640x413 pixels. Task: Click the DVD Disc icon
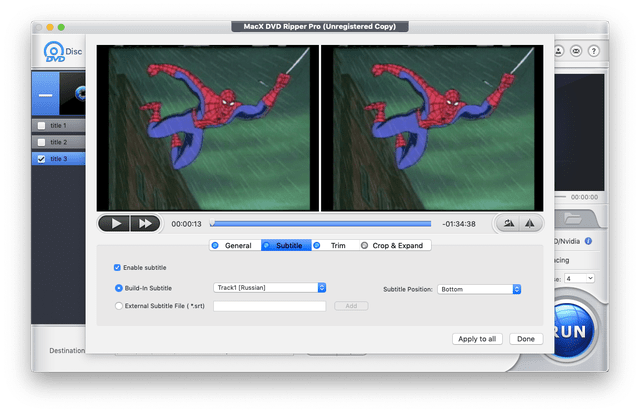click(x=52, y=52)
